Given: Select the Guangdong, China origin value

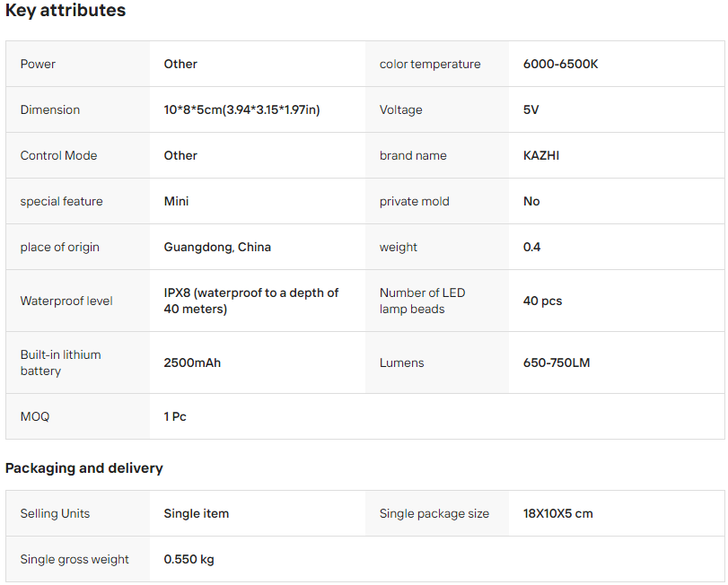Looking at the screenshot, I should (x=217, y=247).
